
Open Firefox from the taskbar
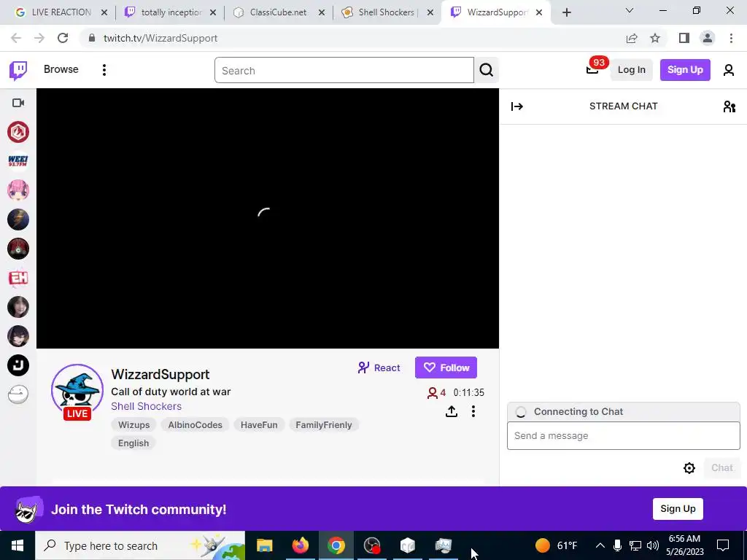click(300, 545)
